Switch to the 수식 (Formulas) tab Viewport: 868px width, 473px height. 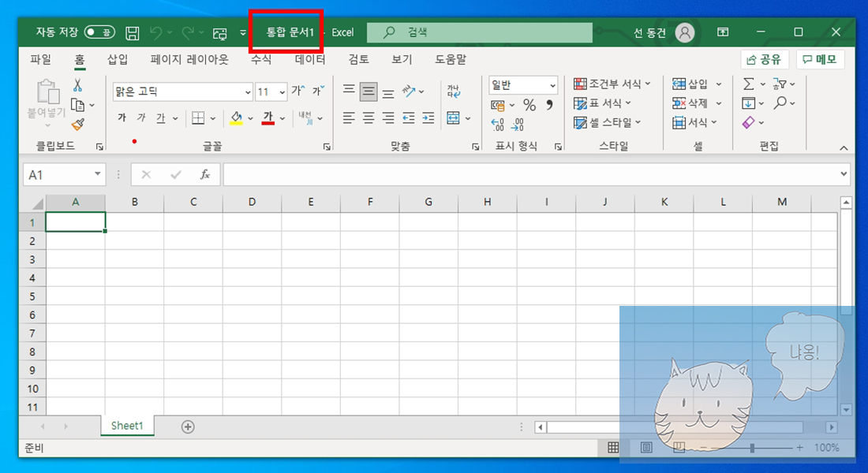pos(261,59)
